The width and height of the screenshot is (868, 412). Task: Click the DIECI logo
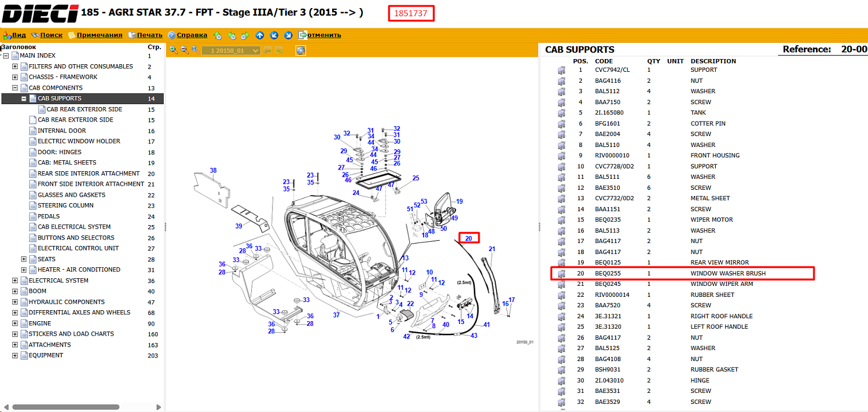click(40, 12)
